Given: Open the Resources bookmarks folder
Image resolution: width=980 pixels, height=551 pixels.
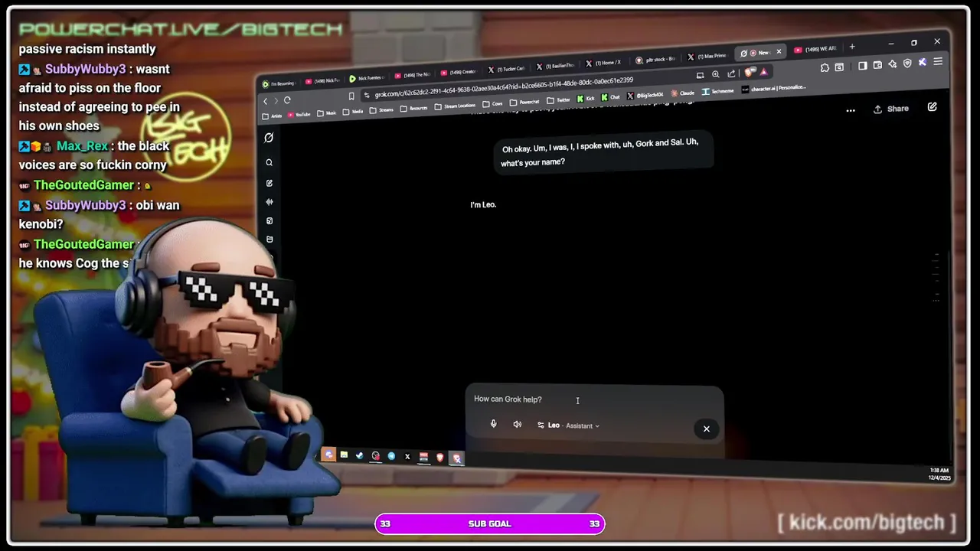Looking at the screenshot, I should point(414,109).
